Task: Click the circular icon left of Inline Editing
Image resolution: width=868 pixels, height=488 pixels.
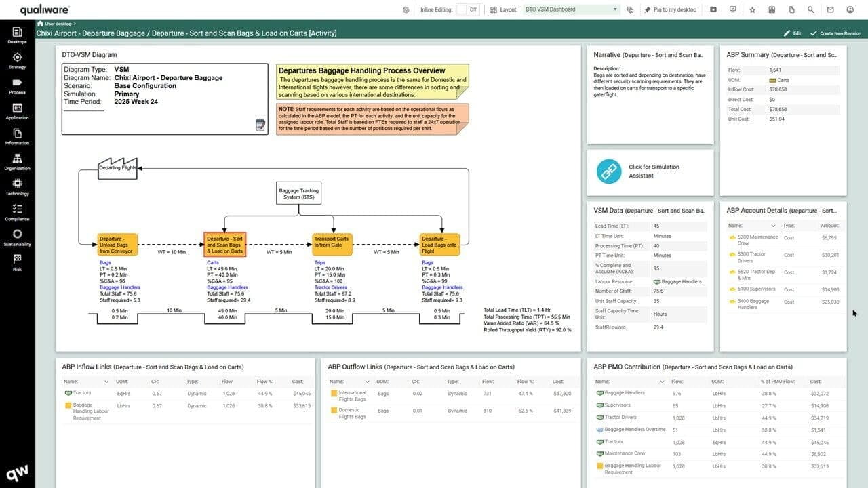Action: pyautogui.click(x=406, y=9)
